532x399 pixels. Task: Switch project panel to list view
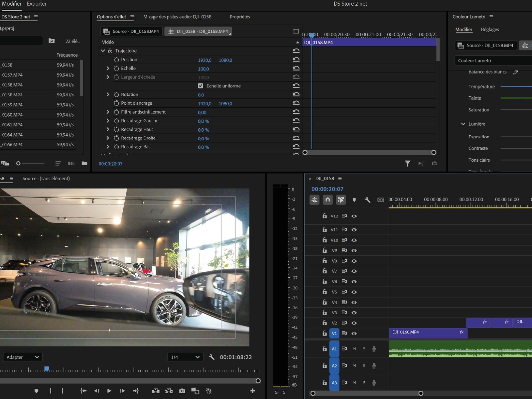coord(58,163)
